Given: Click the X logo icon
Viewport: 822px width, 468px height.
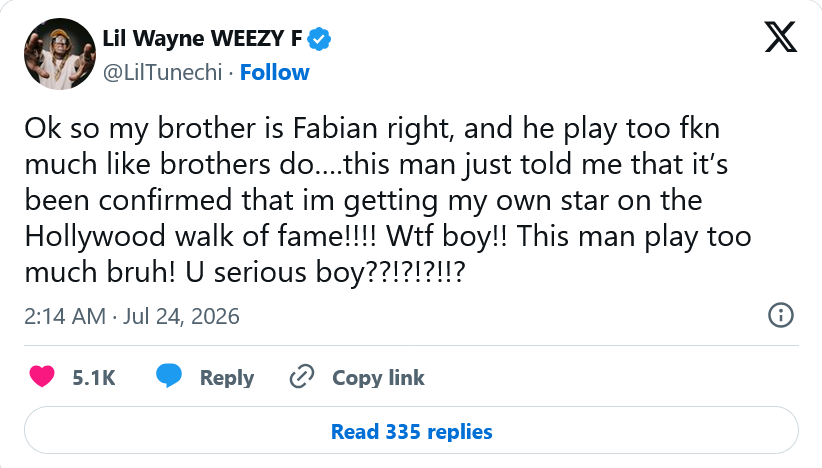Looking at the screenshot, I should point(781,37).
